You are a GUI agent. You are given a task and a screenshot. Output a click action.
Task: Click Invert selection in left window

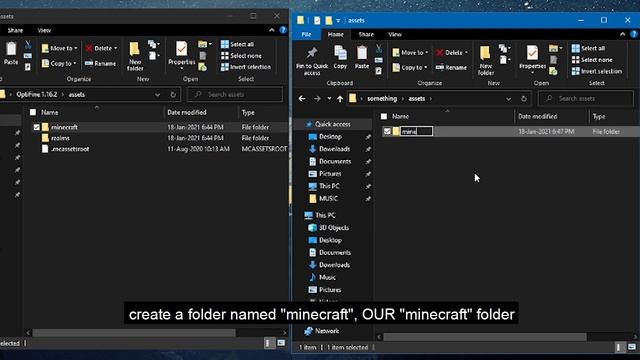246,67
